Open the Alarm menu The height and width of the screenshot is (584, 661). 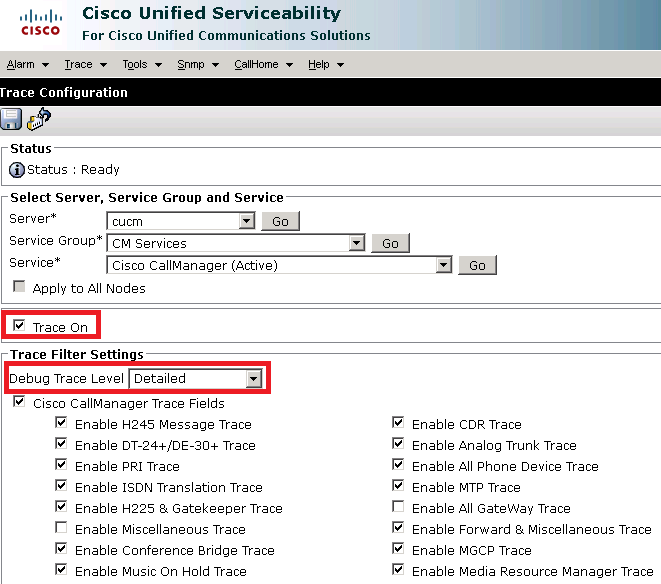27,65
